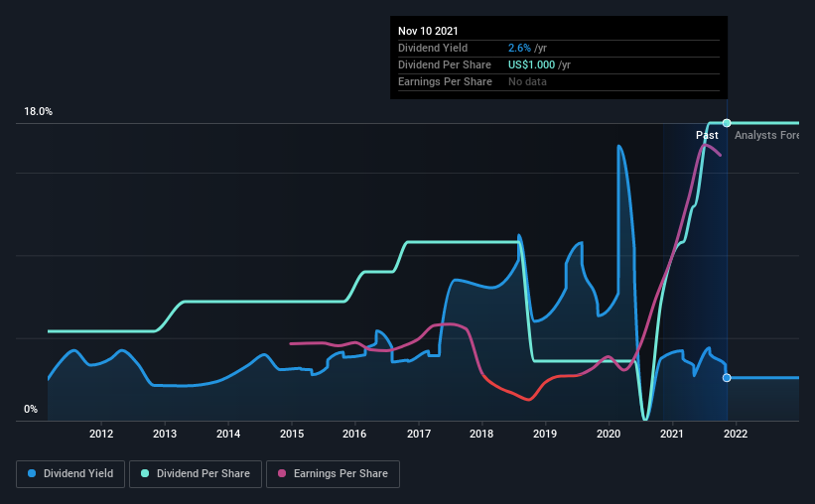Image resolution: width=815 pixels, height=504 pixels.
Task: Click the blue Dividend Yield legend dot
Action: tap(31, 474)
